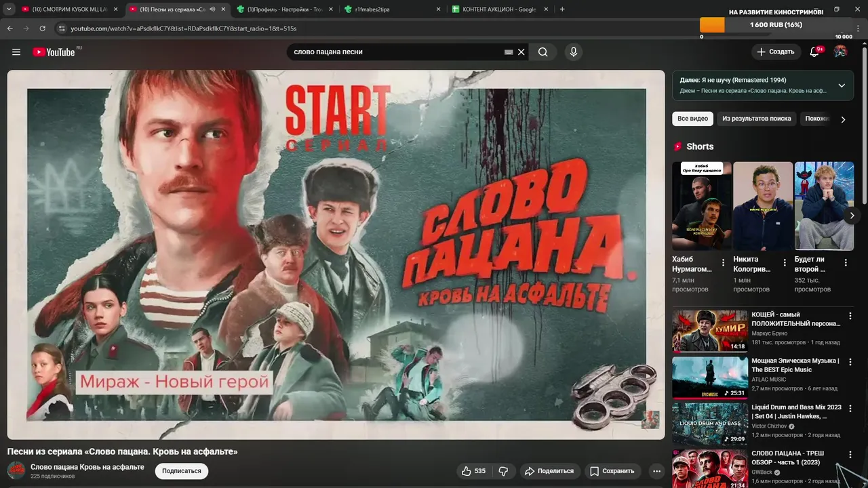Click the 225 подписчиков subscriber count
The height and width of the screenshot is (488, 868).
(x=52, y=476)
